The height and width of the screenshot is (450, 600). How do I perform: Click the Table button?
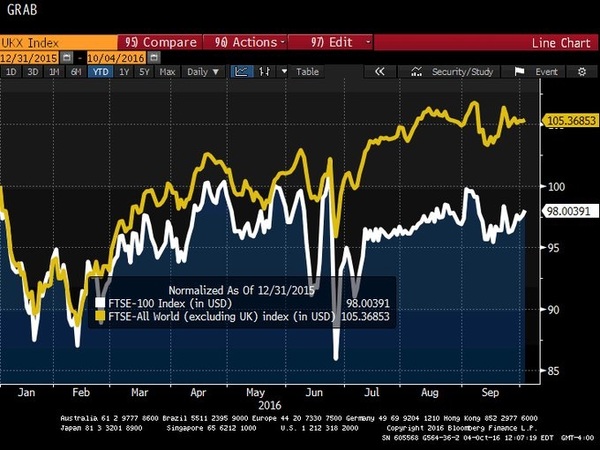coord(307,72)
